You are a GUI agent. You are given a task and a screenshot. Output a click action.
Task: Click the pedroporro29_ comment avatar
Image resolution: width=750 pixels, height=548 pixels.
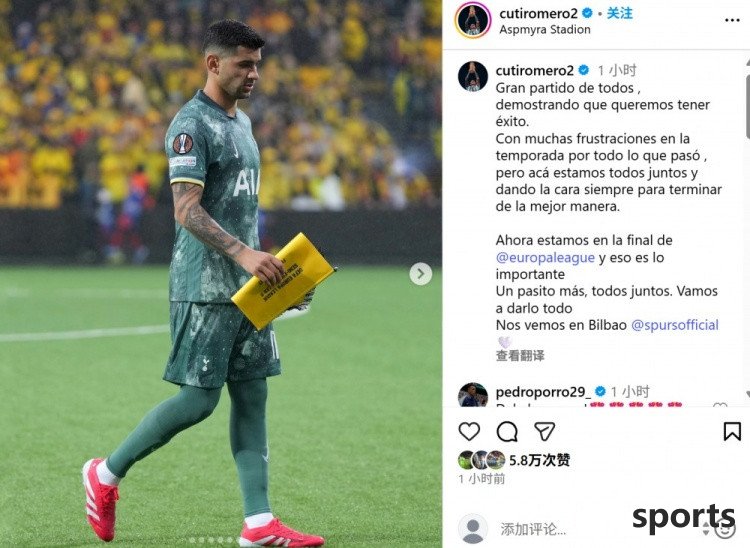click(473, 395)
